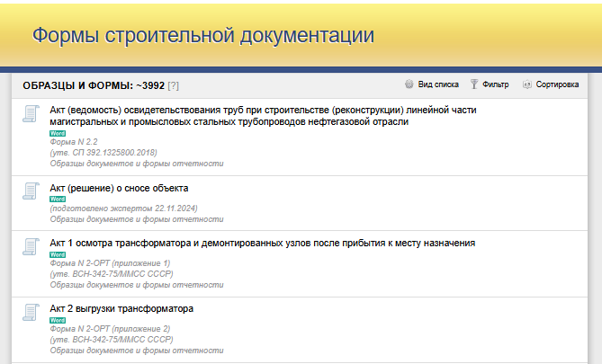Click the text Форма N 2.2
Viewport: 602px width, 364px height.
click(74, 142)
